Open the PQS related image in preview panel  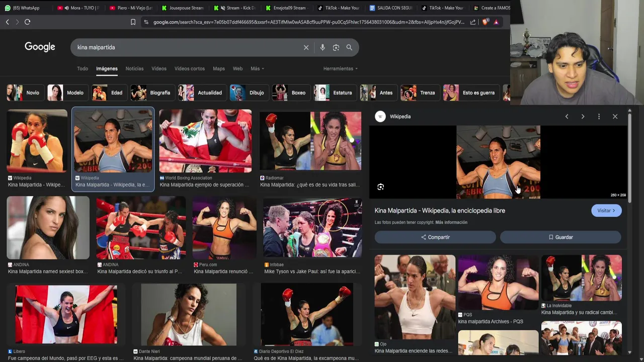tap(498, 283)
